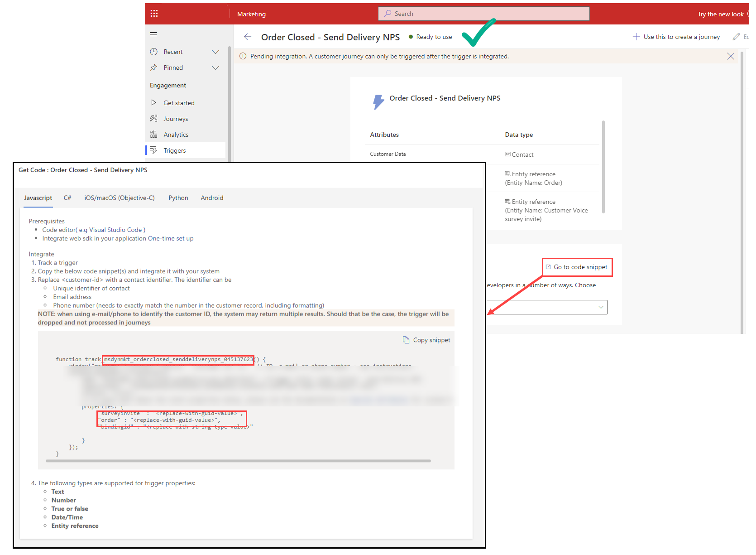Click the Contact data type icon
756x555 pixels.
(x=507, y=154)
